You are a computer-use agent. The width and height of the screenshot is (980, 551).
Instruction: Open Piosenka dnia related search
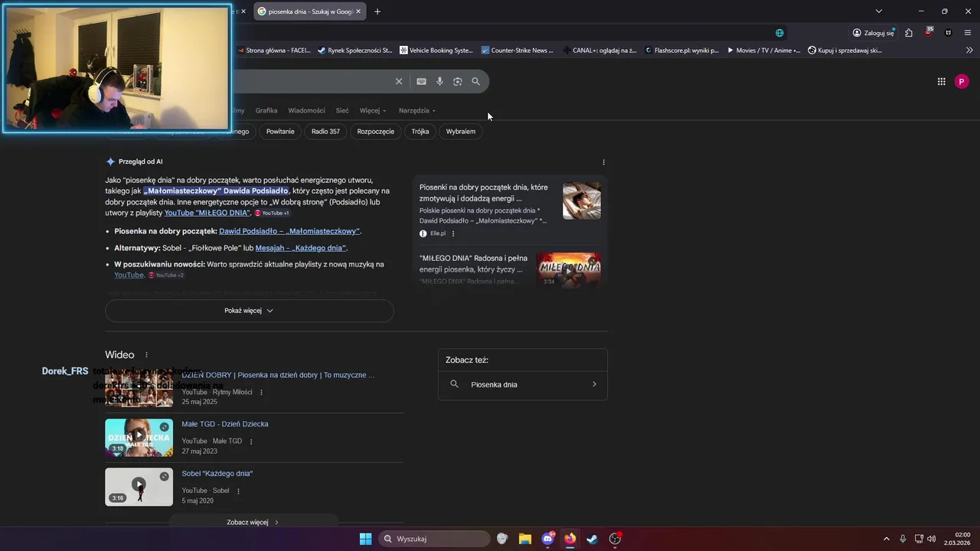click(x=523, y=385)
